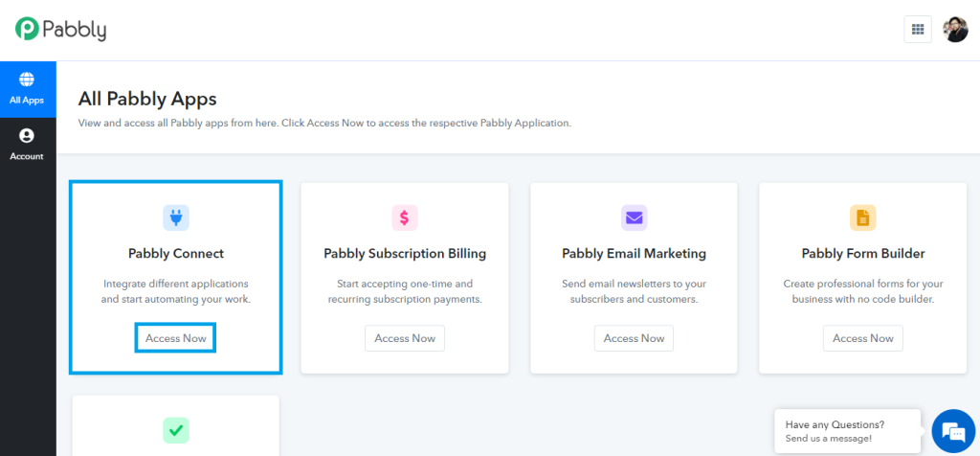Click the 'All Pabbly Apps' heading

coord(147,99)
